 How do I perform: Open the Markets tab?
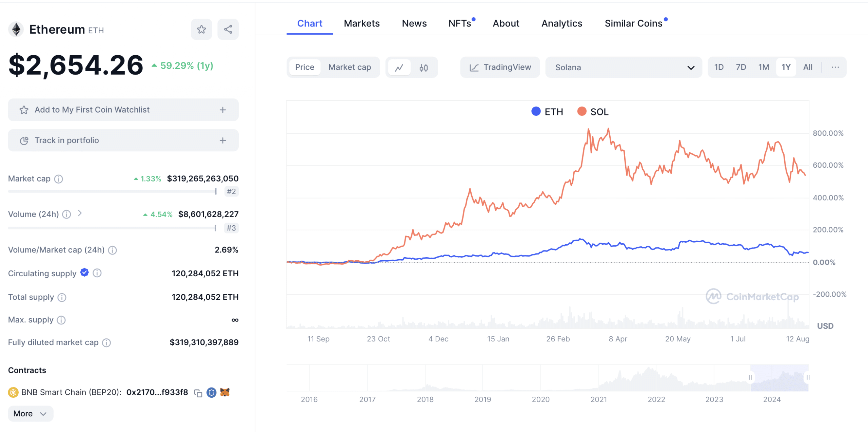362,23
